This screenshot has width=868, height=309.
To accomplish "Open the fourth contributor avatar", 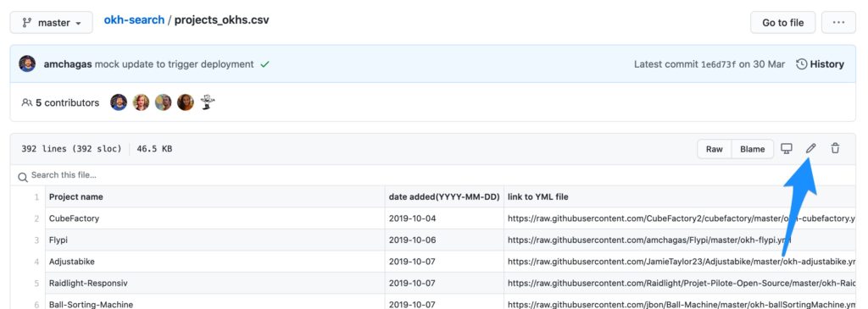I will pos(186,102).
